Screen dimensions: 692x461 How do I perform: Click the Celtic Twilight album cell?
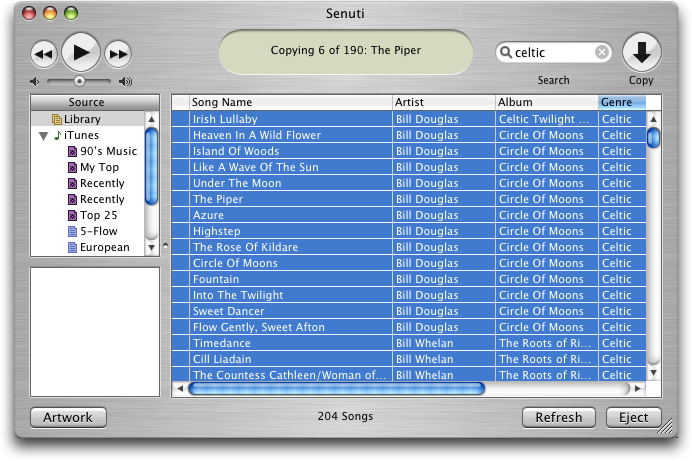[547, 119]
